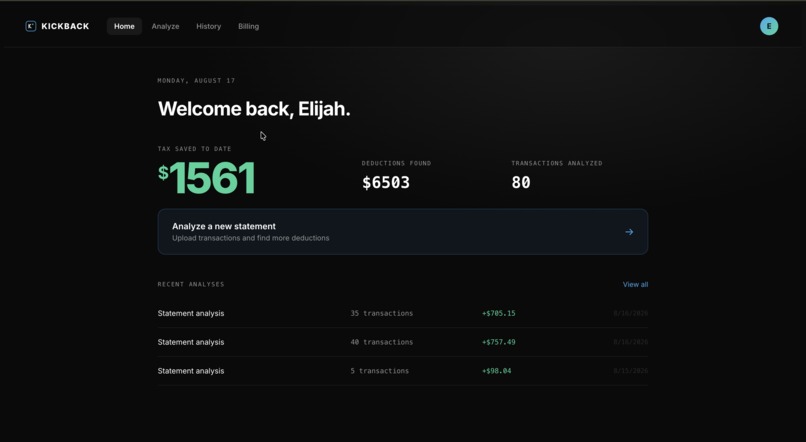Select the Home tab
Image resolution: width=806 pixels, height=442 pixels.
tap(124, 26)
